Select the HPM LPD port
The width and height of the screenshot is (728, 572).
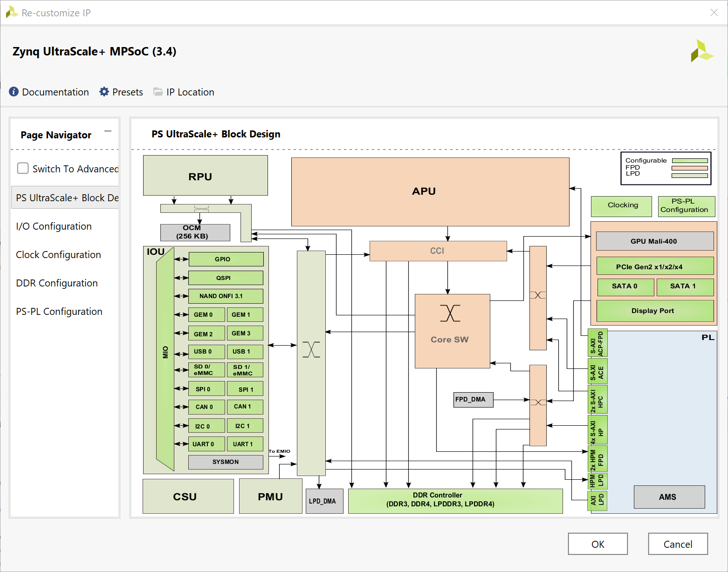598,481
